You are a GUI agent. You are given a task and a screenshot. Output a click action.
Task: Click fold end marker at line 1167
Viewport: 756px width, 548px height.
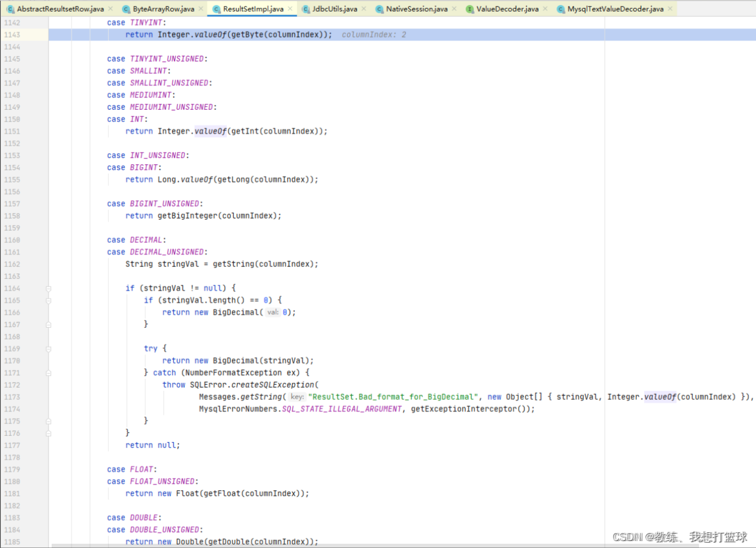click(x=48, y=324)
